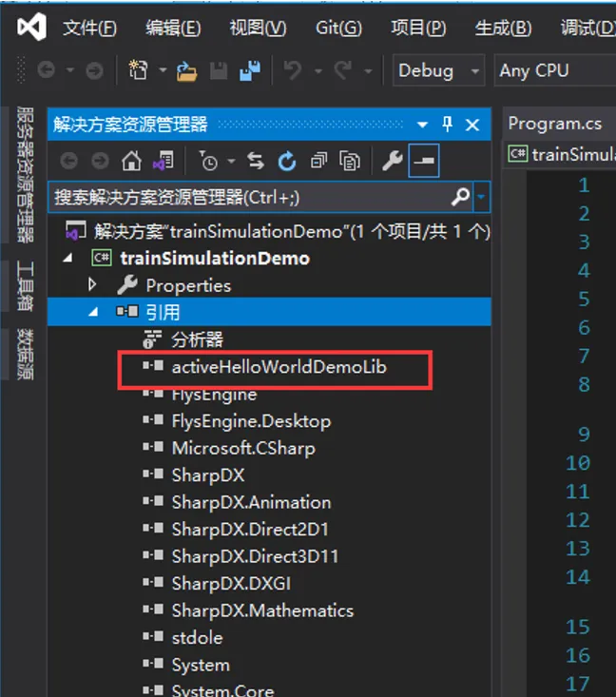The width and height of the screenshot is (616, 697).
Task: Open the 编辑(E) menu
Action: coord(173,28)
